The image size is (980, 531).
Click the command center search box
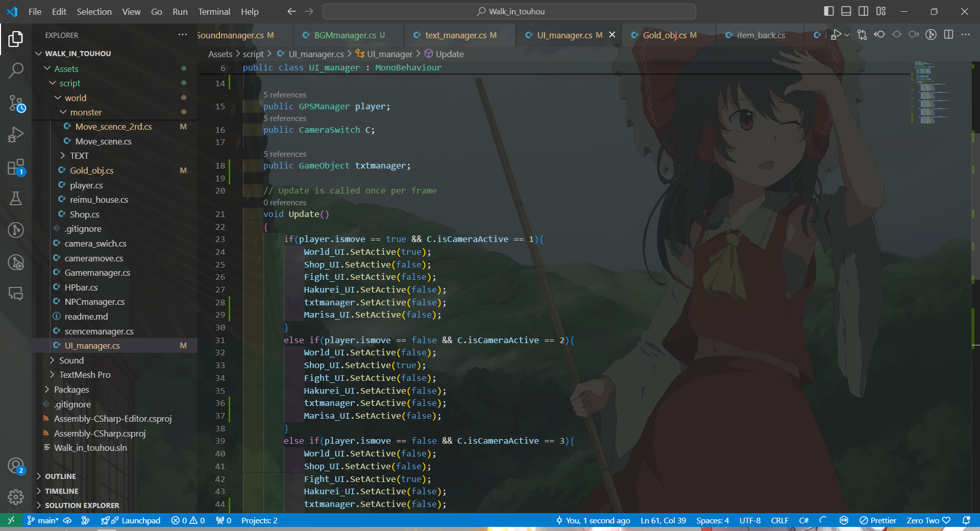509,11
